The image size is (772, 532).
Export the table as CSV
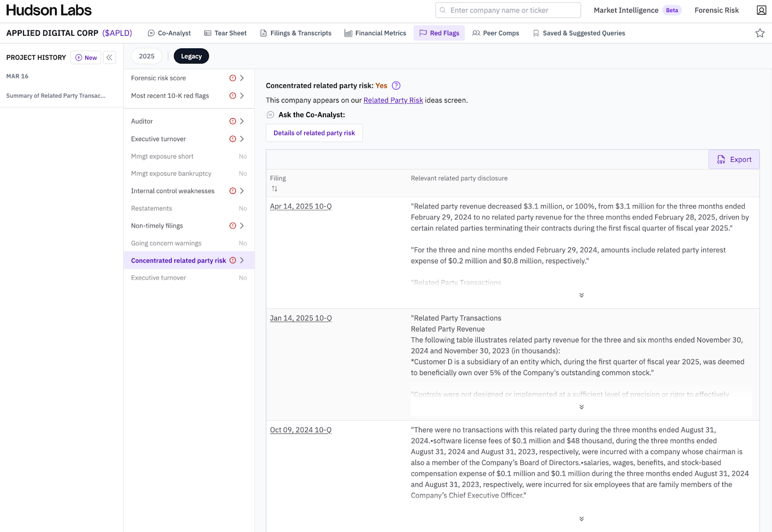(734, 160)
